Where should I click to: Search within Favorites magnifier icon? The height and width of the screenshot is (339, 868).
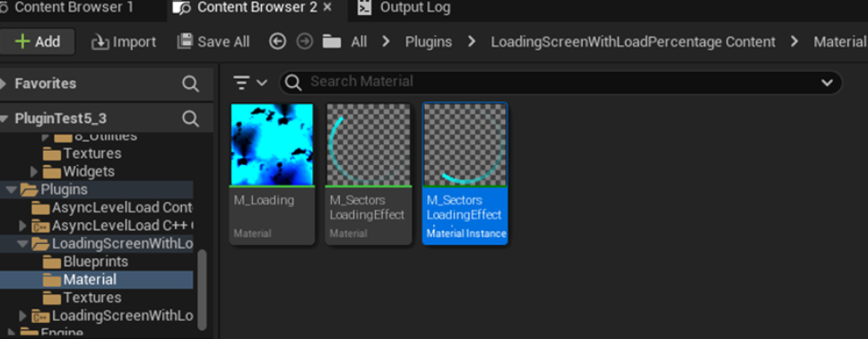coord(190,84)
